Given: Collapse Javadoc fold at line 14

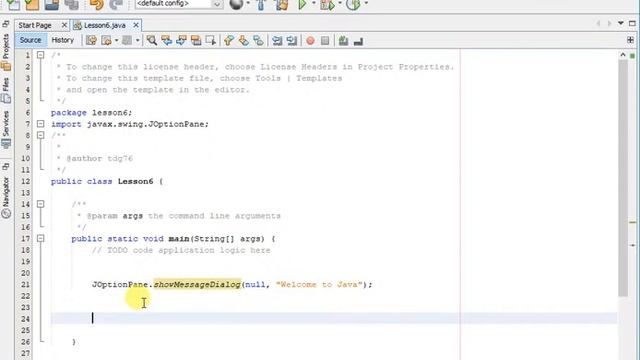Looking at the screenshot, I should [40, 204].
